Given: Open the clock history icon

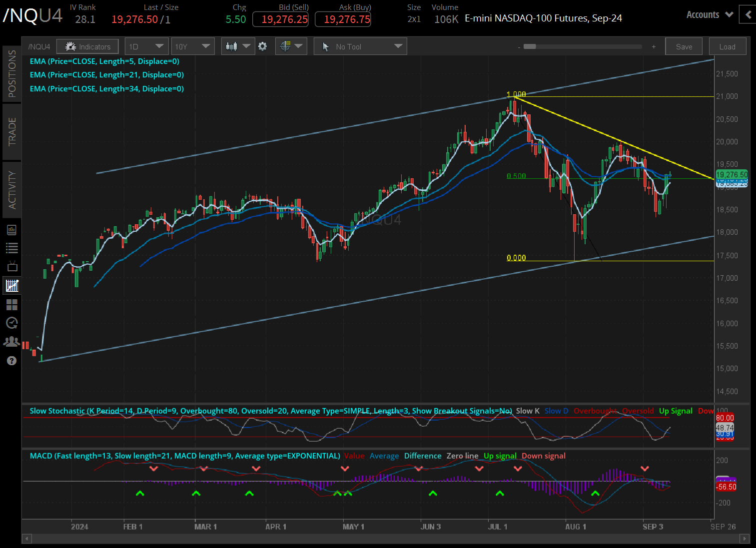Looking at the screenshot, I should click(x=11, y=323).
